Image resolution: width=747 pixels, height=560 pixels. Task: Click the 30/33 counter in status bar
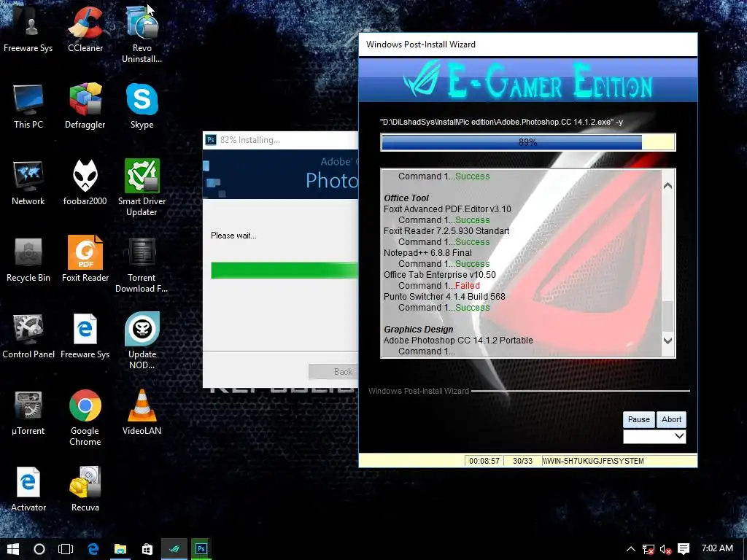tap(522, 461)
